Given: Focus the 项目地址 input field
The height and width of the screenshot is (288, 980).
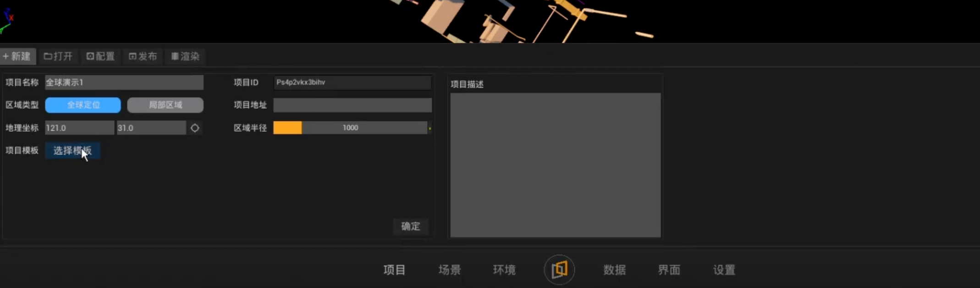Looking at the screenshot, I should coord(352,105).
